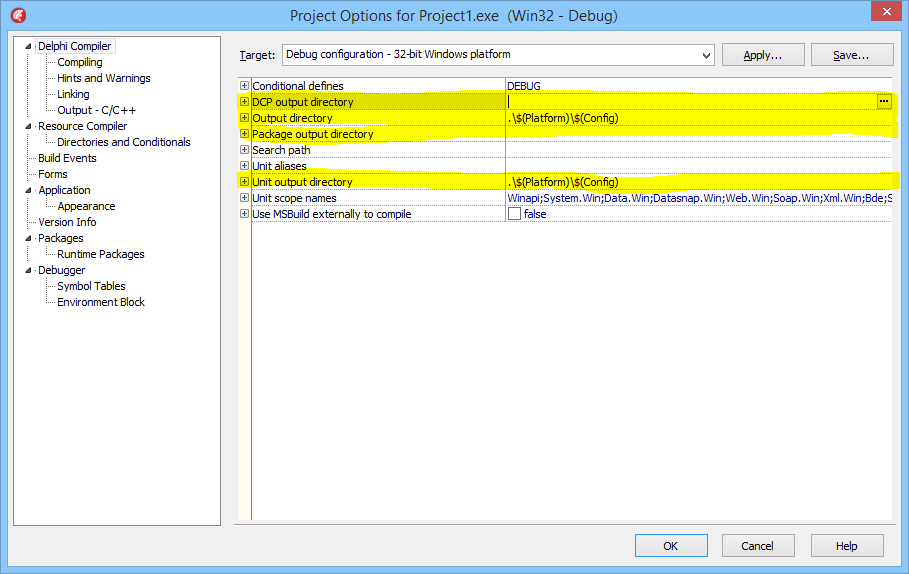Select Symbol Tables tree item
The image size is (909, 574).
91,286
